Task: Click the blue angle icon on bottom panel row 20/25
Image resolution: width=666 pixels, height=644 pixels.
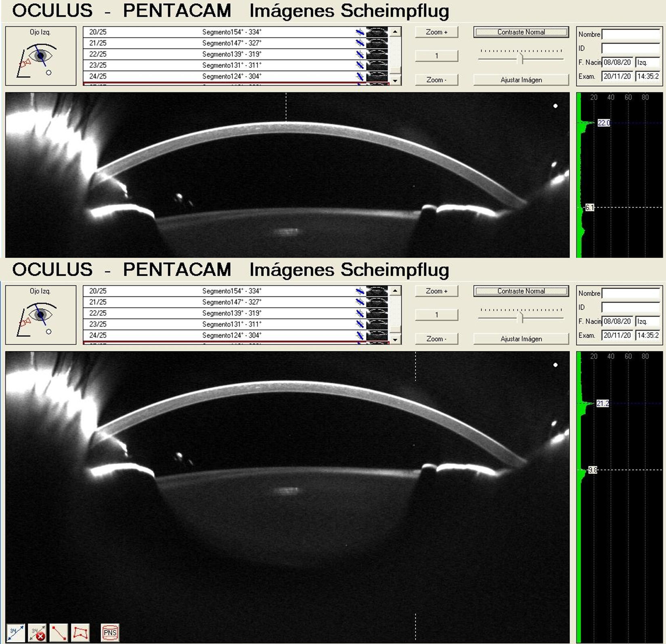Action: (360, 291)
